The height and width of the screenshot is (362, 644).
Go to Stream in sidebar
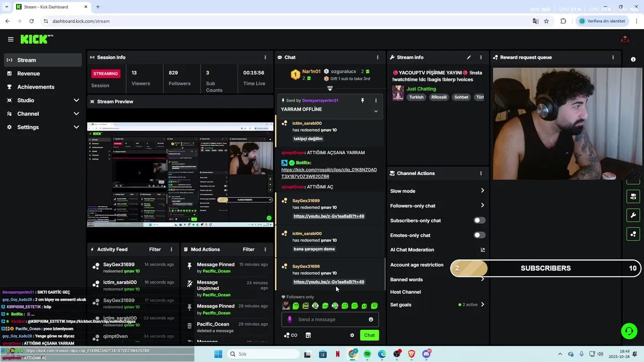point(42,60)
